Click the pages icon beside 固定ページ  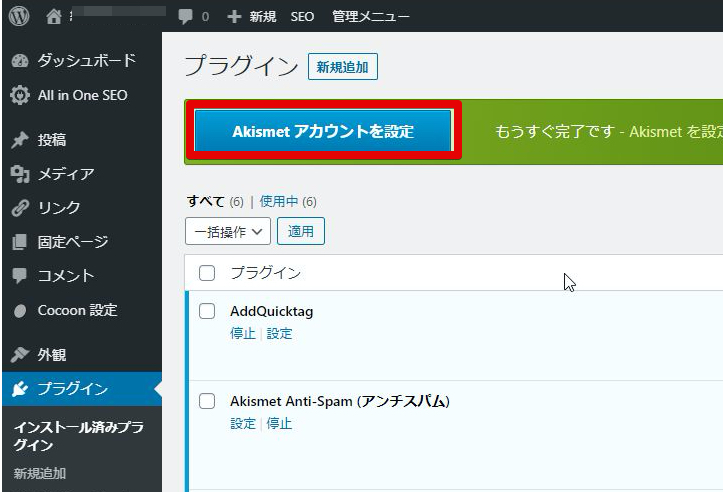(x=20, y=242)
